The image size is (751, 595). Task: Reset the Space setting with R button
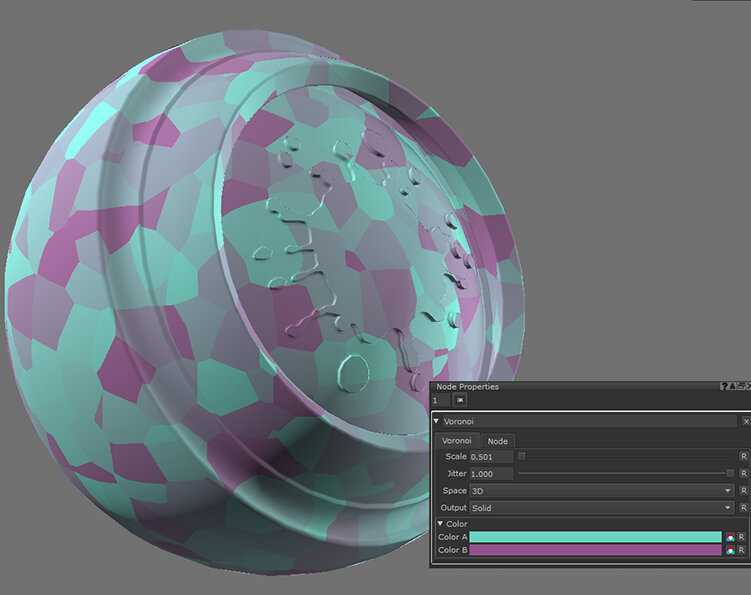743,491
